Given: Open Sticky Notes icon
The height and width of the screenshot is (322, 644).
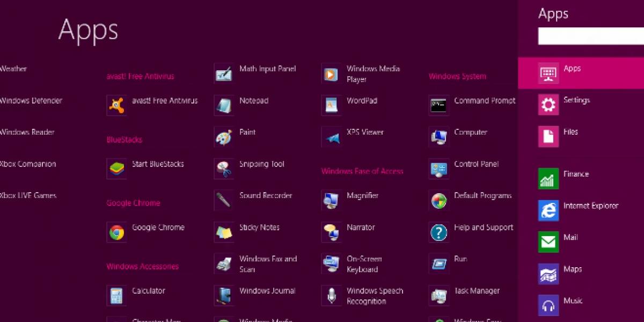Looking at the screenshot, I should coord(224,232).
